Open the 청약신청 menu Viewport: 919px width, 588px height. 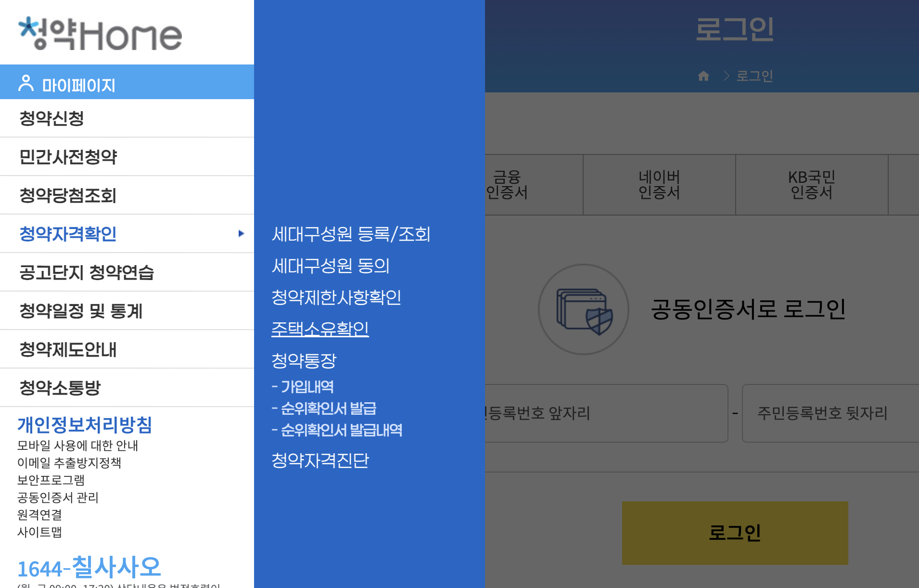click(x=51, y=118)
